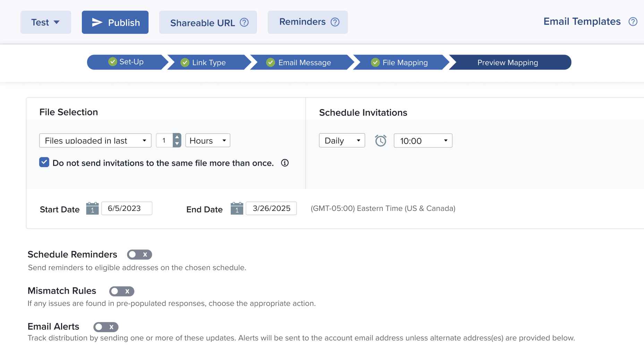644x362 pixels.
Task: Increase the hours count with up arrow
Action: click(x=177, y=137)
